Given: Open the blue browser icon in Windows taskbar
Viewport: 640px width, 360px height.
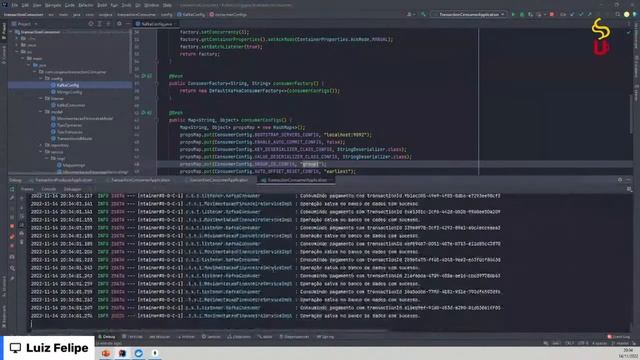Looking at the screenshot, I should pyautogui.click(x=139, y=353).
